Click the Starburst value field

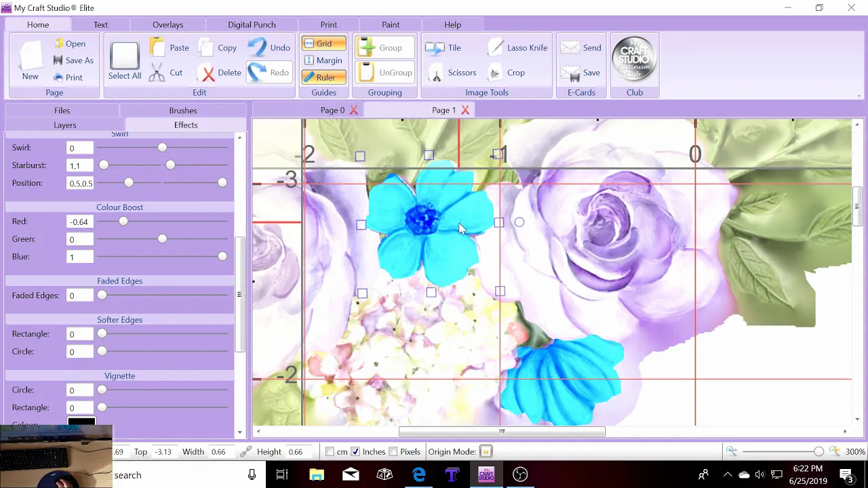click(80, 165)
